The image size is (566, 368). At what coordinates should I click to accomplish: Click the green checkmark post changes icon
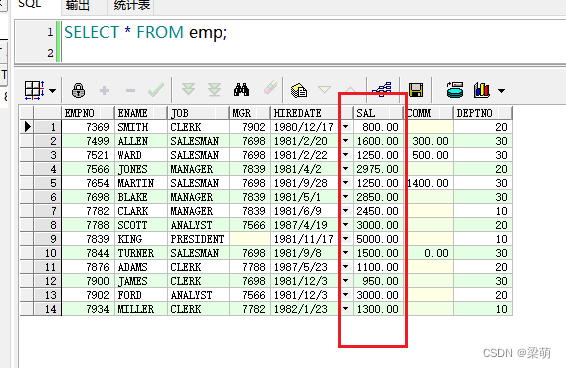click(x=156, y=90)
